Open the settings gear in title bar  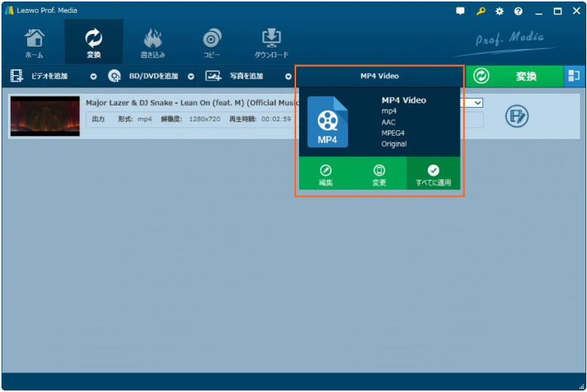[499, 11]
